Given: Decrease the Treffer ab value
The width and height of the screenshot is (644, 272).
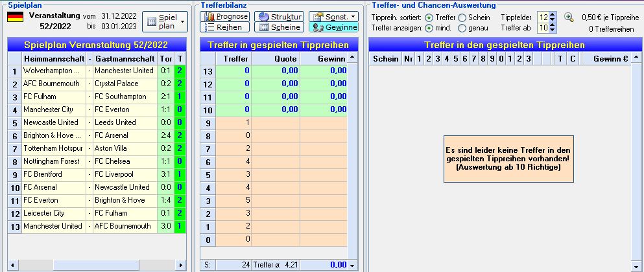Looking at the screenshot, I should [553, 30].
